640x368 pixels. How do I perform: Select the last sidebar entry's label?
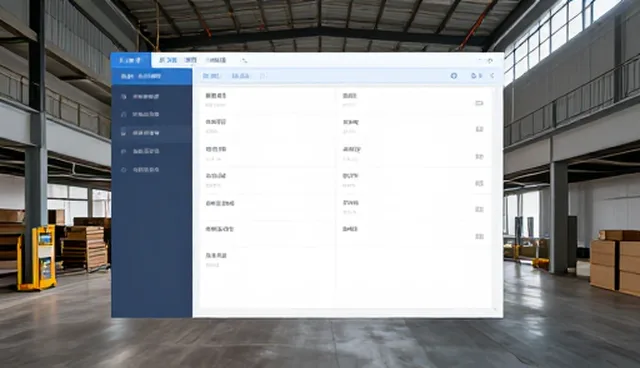point(146,170)
